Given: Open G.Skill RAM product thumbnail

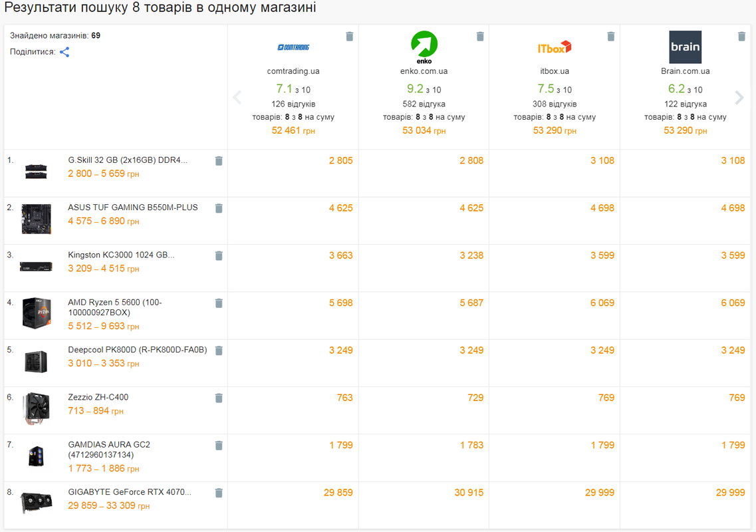Looking at the screenshot, I should click(x=36, y=171).
